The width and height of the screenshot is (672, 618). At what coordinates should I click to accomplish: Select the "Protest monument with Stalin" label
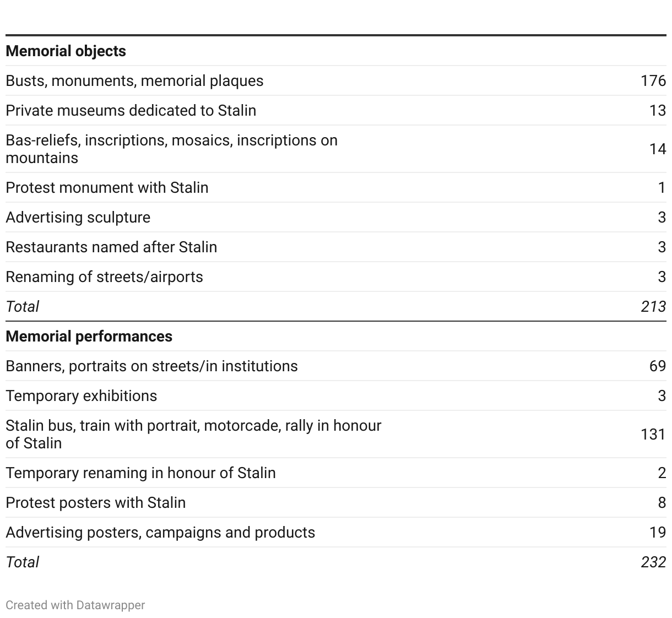(x=107, y=188)
